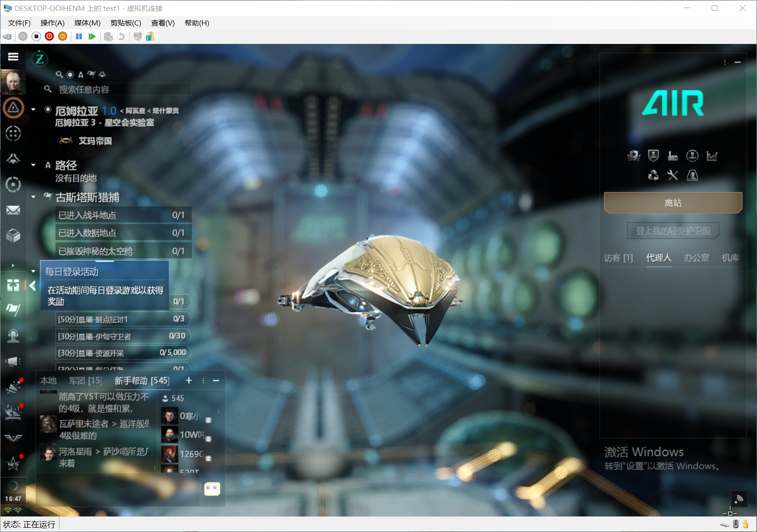Click the 离站 undock button
Image resolution: width=757 pixels, height=532 pixels.
tap(673, 203)
